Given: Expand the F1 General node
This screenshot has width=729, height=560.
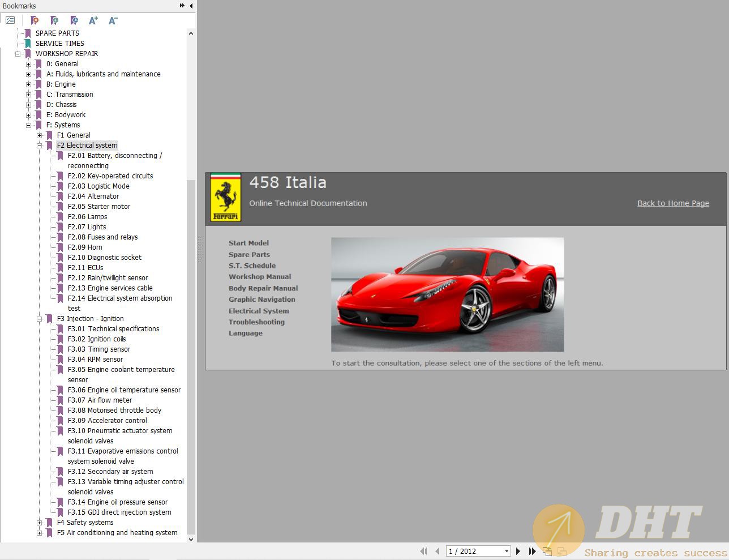Looking at the screenshot, I should pyautogui.click(x=39, y=135).
